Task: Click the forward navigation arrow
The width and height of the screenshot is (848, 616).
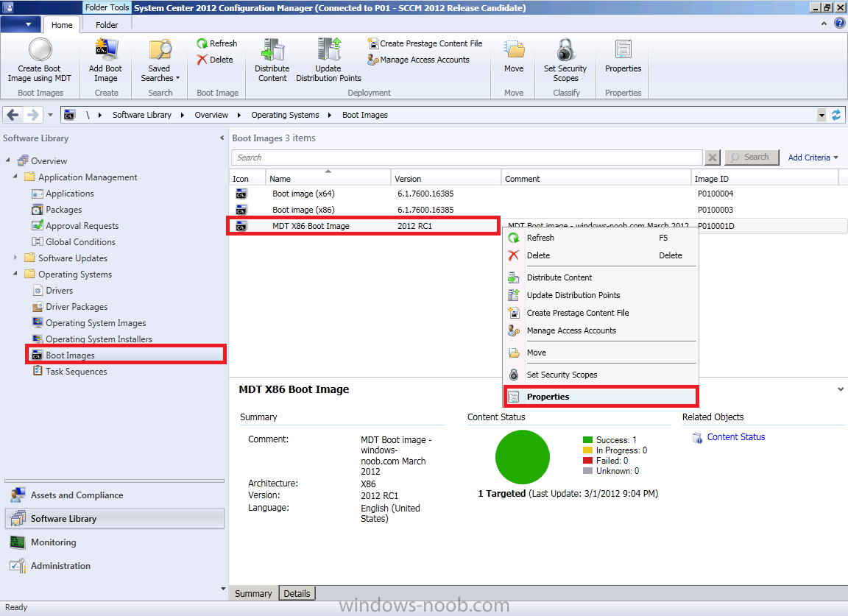Action: [32, 115]
